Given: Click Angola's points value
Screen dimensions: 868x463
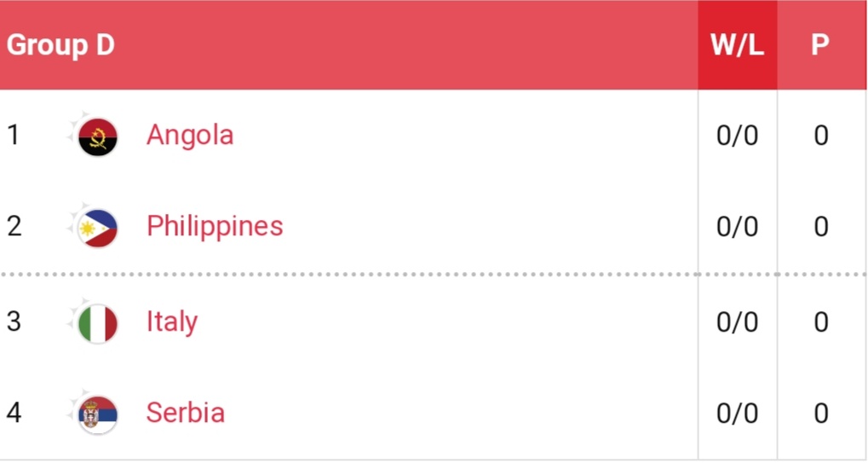Looking at the screenshot, I should pyautogui.click(x=821, y=136).
